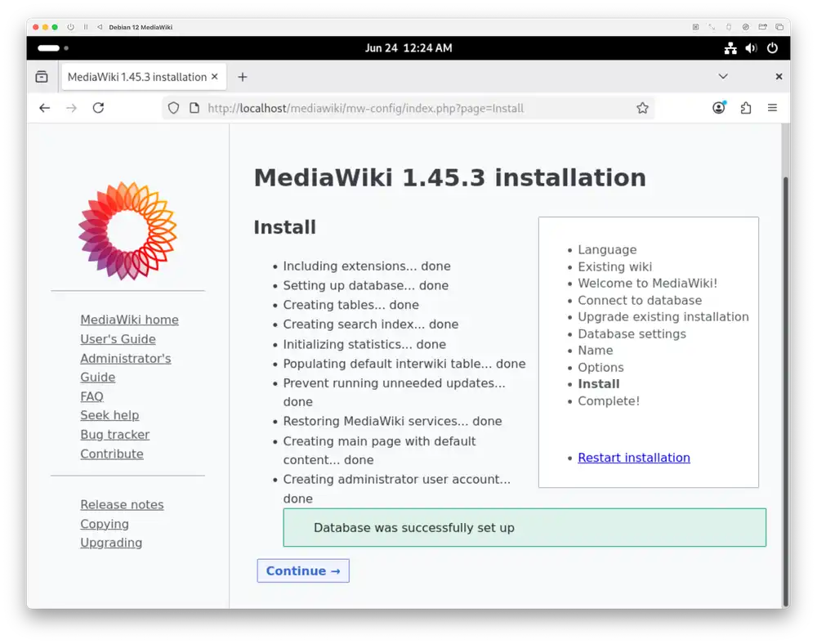Viewport: 817px width, 644px height.
Task: Click 'Creating tables... done' list item
Action: pyautogui.click(x=350, y=305)
